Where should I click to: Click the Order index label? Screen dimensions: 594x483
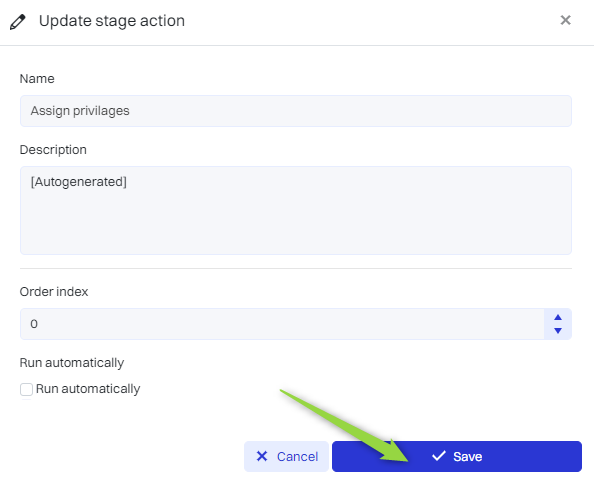tap(54, 292)
